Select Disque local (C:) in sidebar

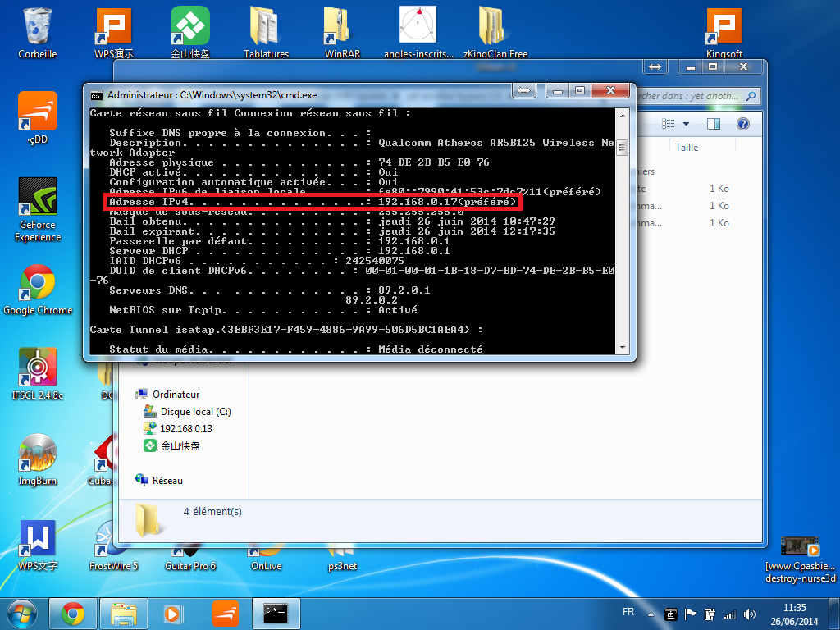click(195, 412)
